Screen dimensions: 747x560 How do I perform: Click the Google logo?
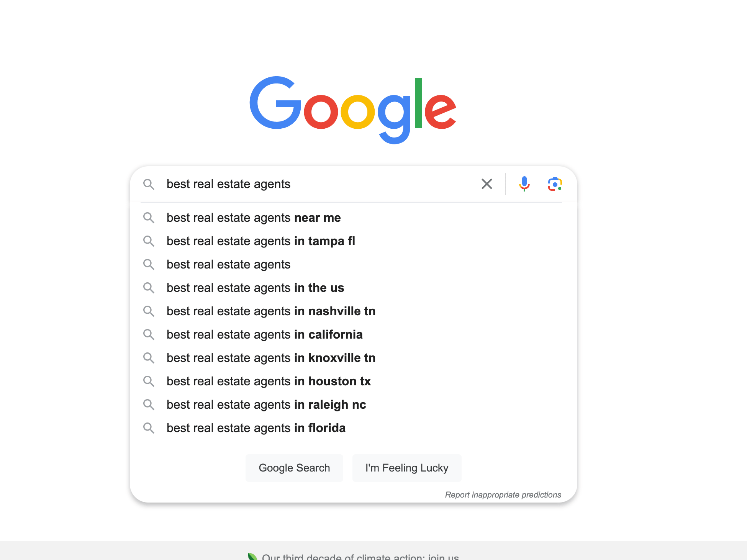tap(353, 110)
